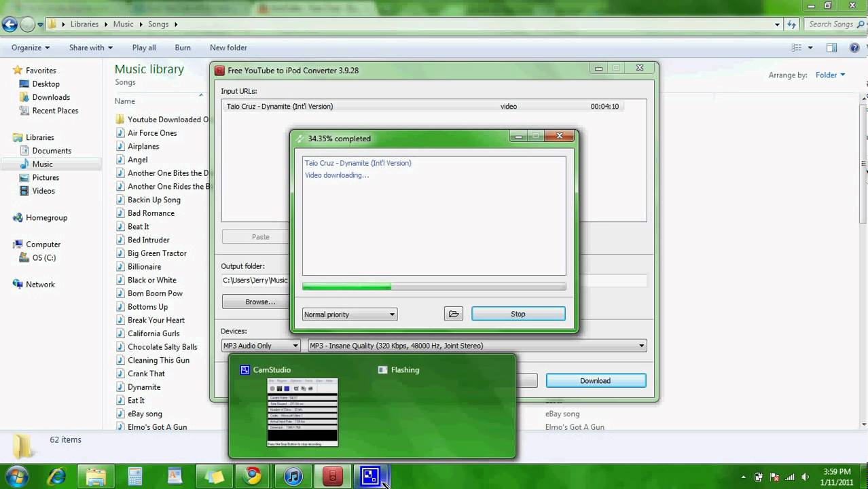Select the CamStudio window preview thumbnail
The image size is (868, 489).
point(302,412)
